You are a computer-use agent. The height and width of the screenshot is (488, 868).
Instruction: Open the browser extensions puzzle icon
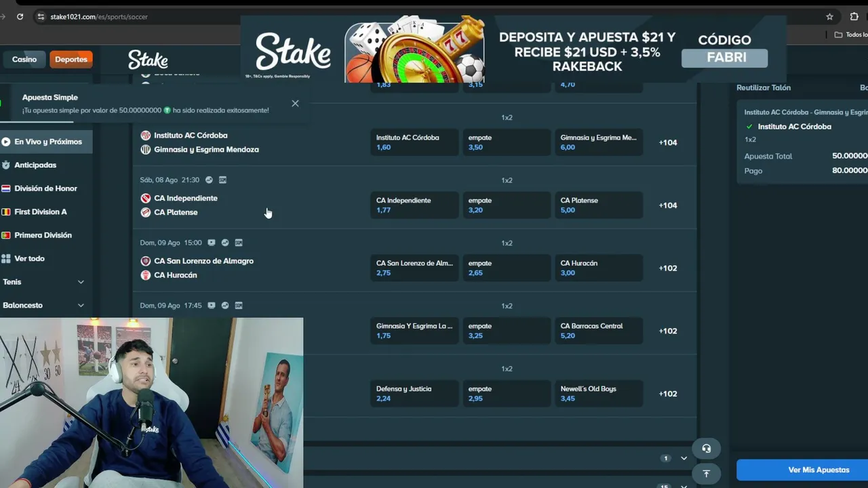coord(854,16)
